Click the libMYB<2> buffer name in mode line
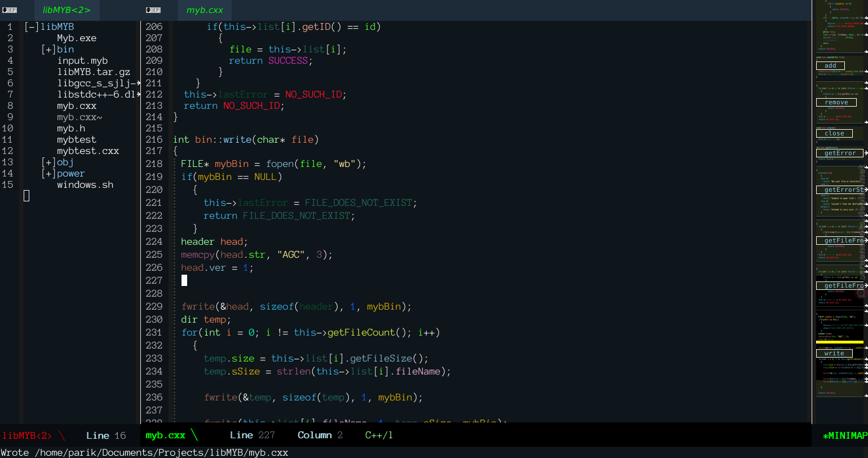 point(27,435)
